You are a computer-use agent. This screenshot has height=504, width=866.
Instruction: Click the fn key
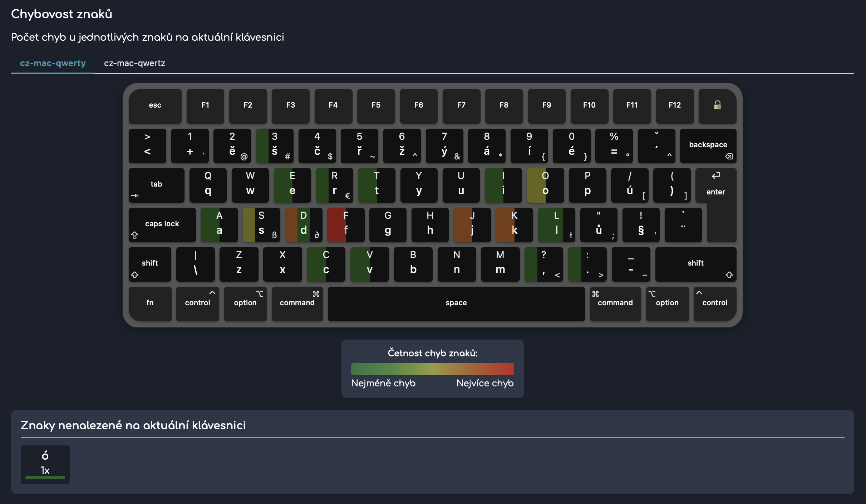(x=150, y=303)
